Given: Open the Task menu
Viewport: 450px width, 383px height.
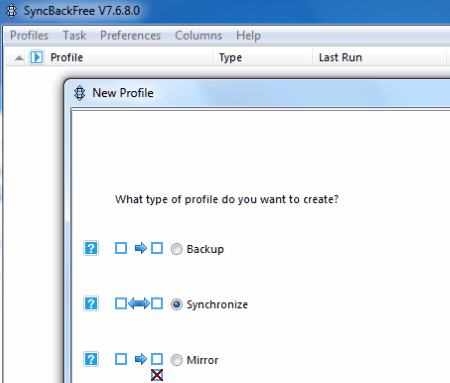Looking at the screenshot, I should click(x=74, y=35).
